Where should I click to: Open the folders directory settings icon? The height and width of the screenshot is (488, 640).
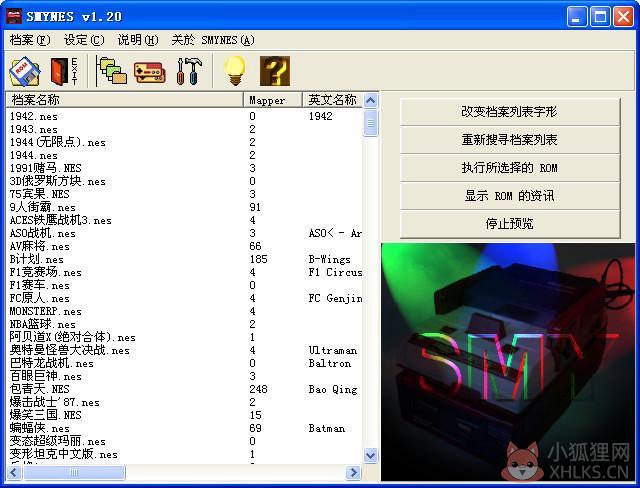pyautogui.click(x=111, y=71)
